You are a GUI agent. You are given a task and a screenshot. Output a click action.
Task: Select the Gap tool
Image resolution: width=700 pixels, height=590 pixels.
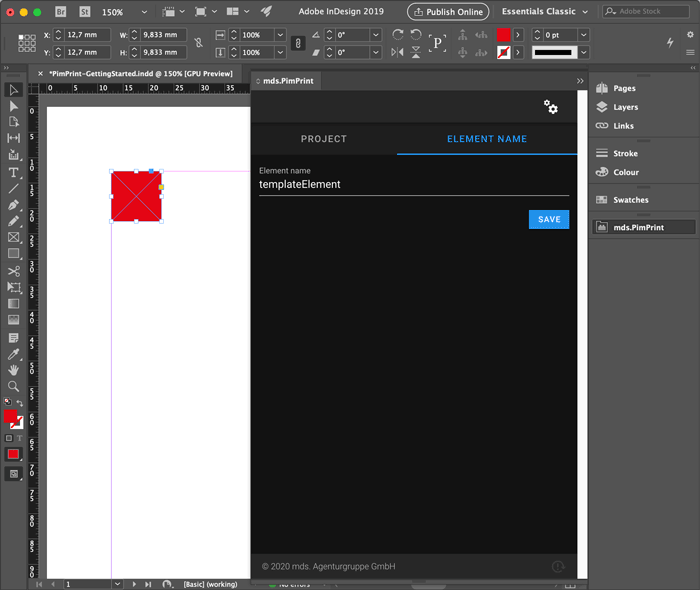13,138
